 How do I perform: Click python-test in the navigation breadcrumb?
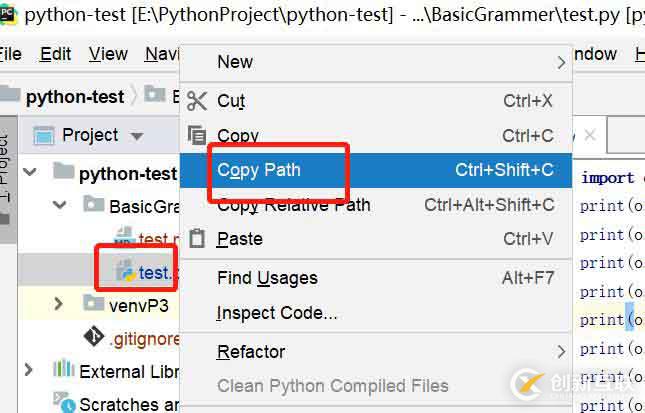click(75, 96)
